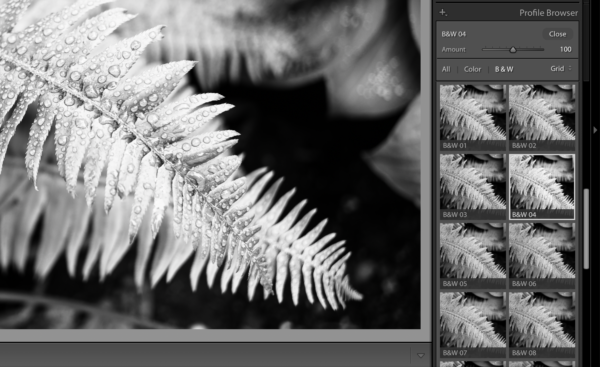Click the Profile Browser title
The image size is (600, 367).
[x=548, y=13]
